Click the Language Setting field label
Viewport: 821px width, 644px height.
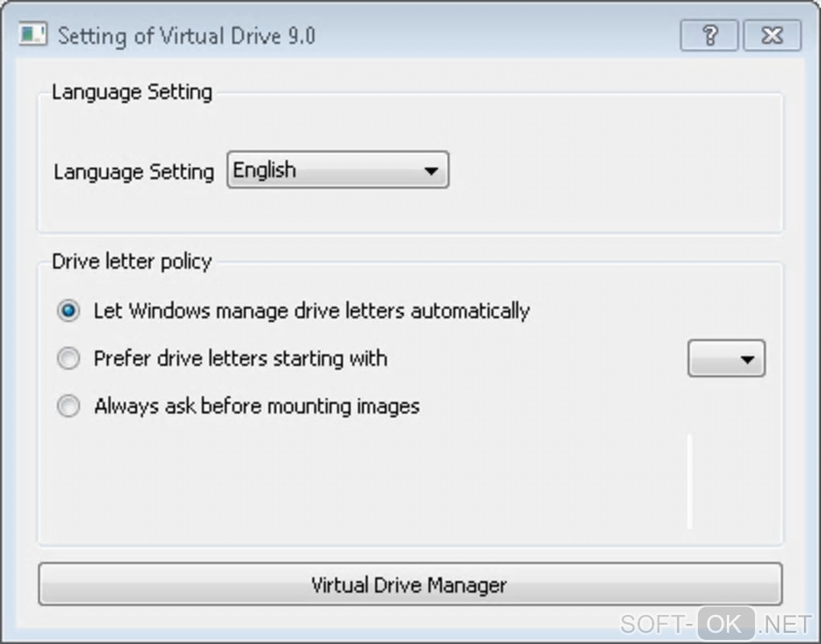click(134, 171)
